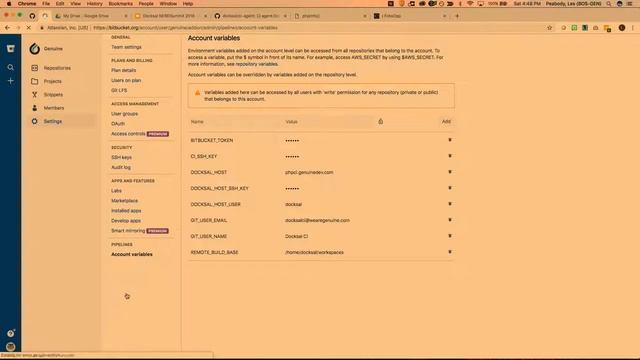Click the 'DOCKSAL_HOST_USER' variable name

point(216,204)
